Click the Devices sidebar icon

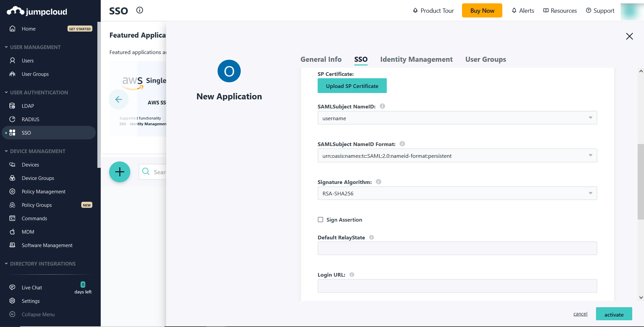point(12,165)
